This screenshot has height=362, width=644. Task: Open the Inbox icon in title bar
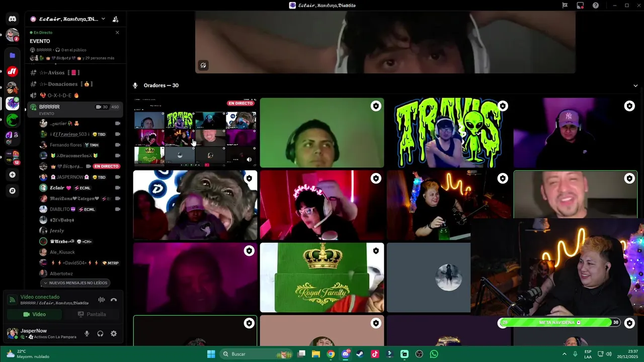565,6
